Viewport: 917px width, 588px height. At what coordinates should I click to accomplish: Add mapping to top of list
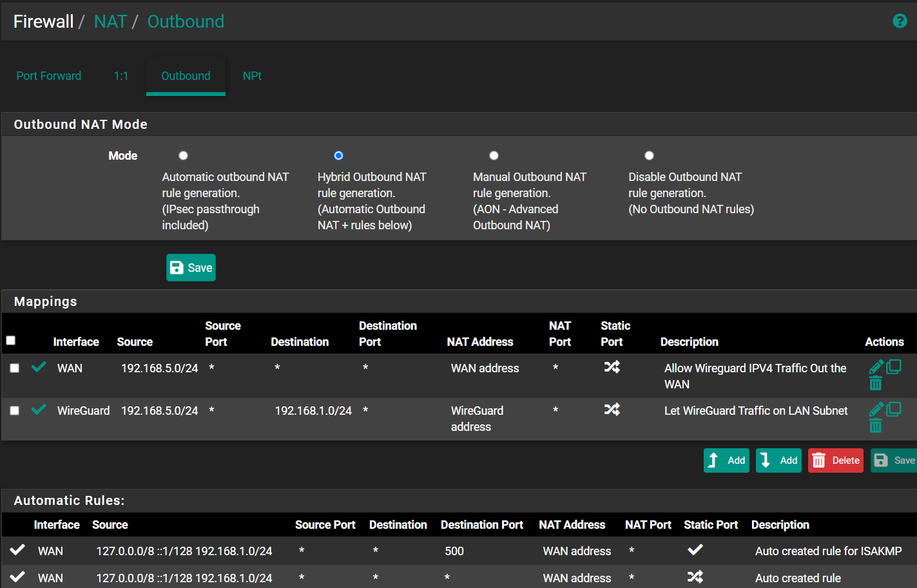[726, 460]
